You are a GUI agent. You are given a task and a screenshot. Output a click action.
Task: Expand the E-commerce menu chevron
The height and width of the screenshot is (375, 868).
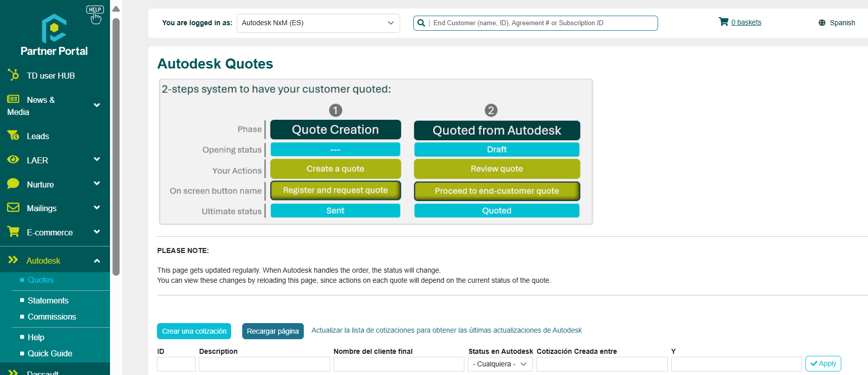[x=97, y=231]
